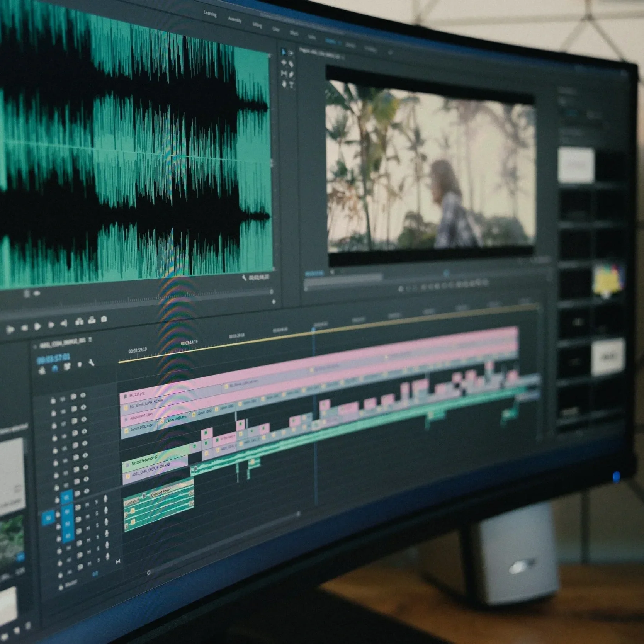Mute the first audio track

pos(87,505)
